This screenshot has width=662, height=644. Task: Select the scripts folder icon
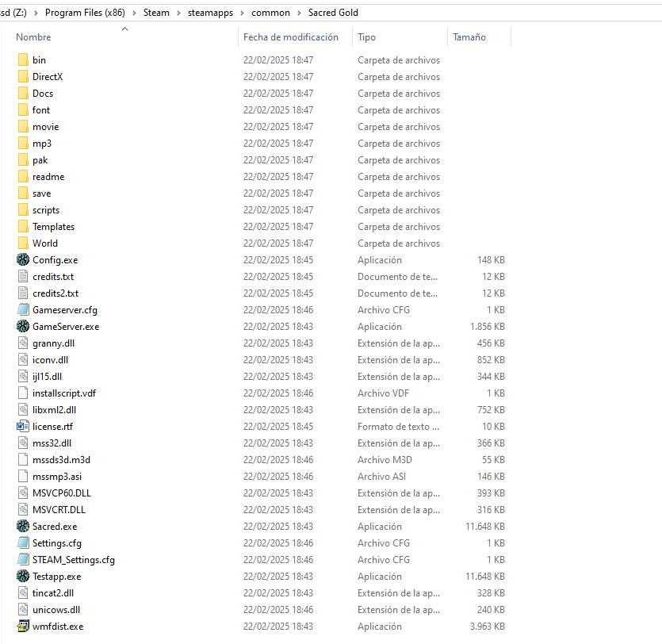[23, 210]
